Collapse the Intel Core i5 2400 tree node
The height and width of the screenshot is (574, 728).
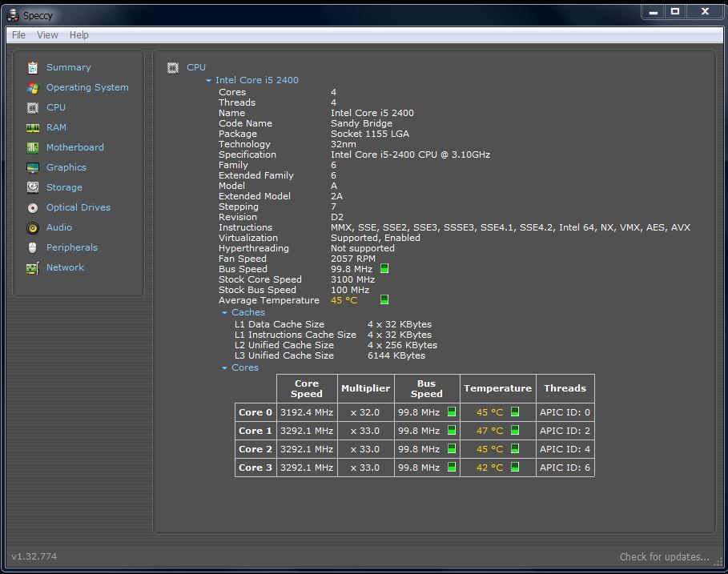(x=209, y=81)
